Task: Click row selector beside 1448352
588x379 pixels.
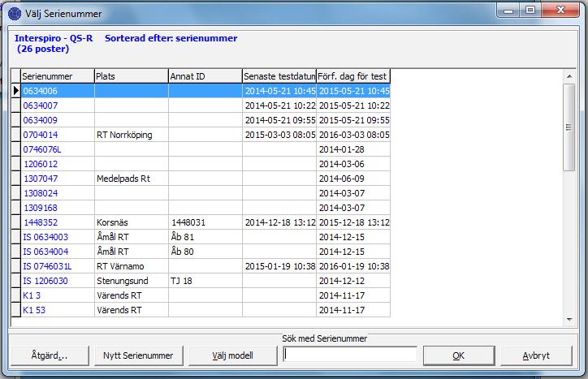Action: click(x=15, y=222)
